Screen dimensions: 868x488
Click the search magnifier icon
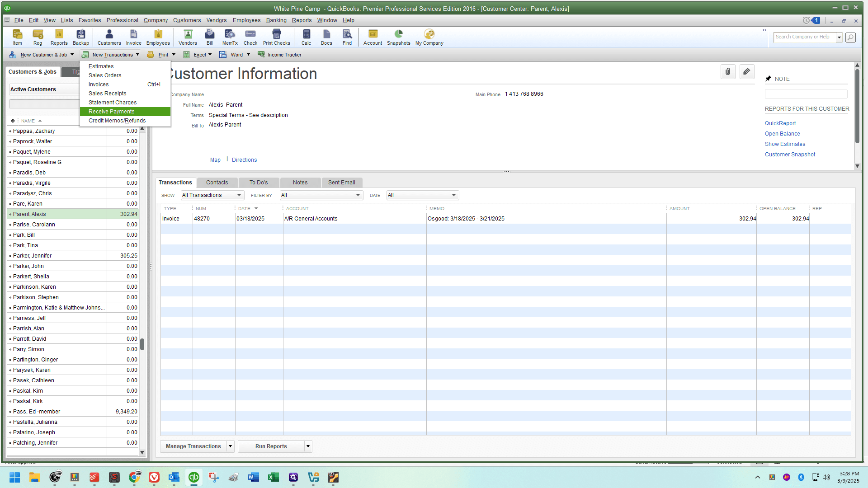click(x=850, y=38)
